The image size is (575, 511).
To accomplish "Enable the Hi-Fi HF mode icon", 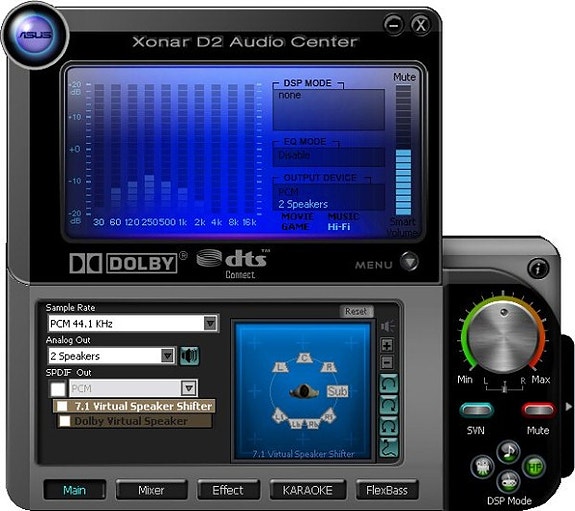I will click(534, 467).
